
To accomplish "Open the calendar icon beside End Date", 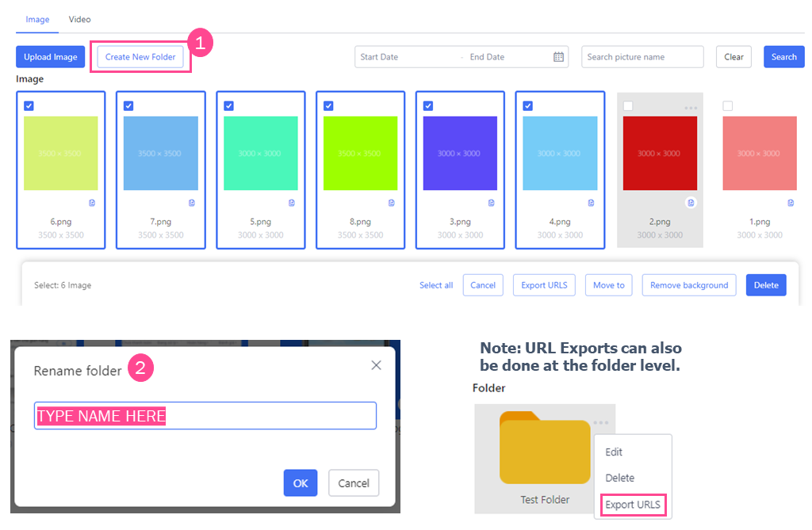I will point(558,56).
